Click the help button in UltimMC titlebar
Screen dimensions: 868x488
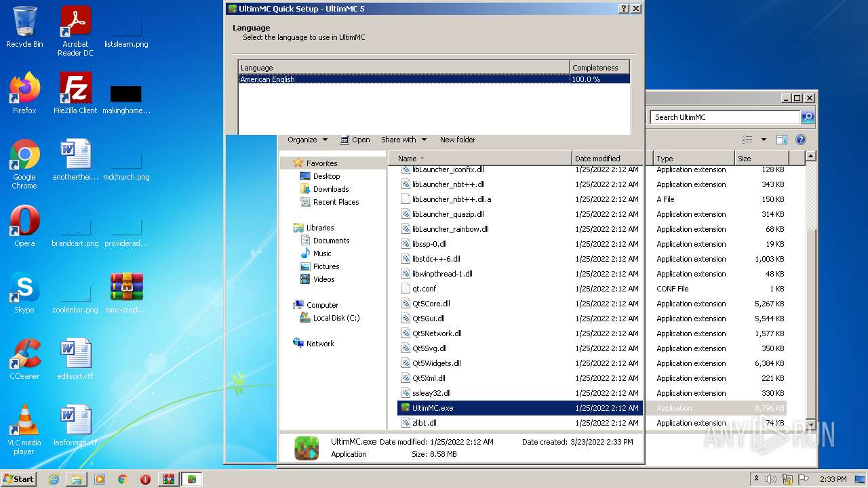point(624,9)
